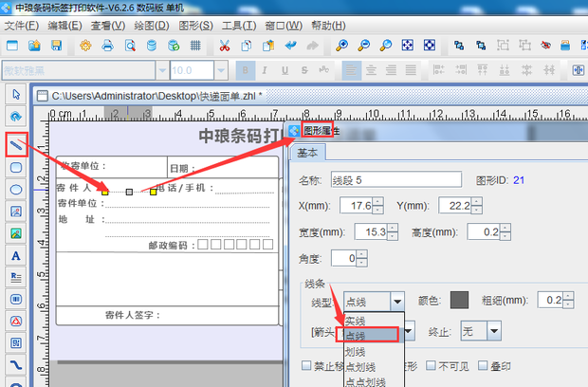Image resolution: width=588 pixels, height=387 pixels.
Task: Increase the X(mm) value with stepper
Action: tap(378, 202)
